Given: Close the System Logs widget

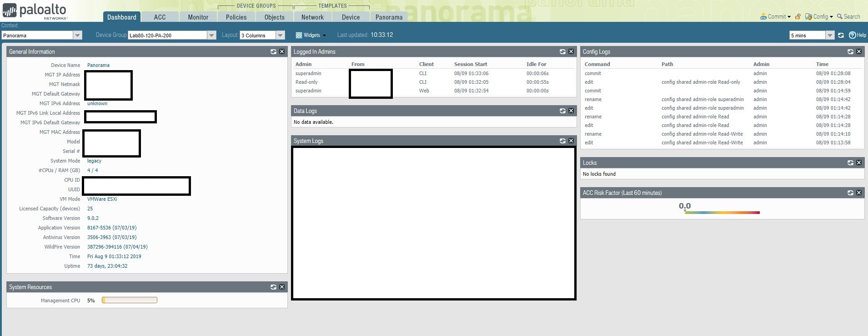Looking at the screenshot, I should [571, 141].
